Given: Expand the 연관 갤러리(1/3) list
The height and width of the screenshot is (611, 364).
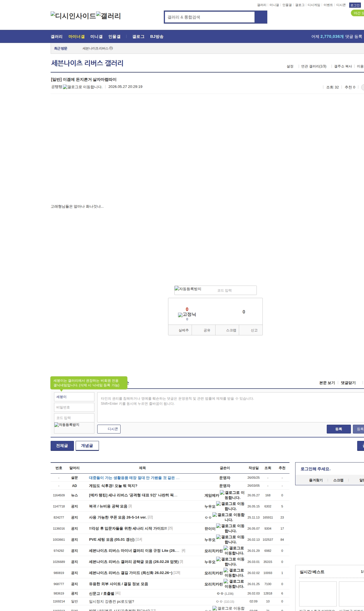Looking at the screenshot, I should 314,66.
